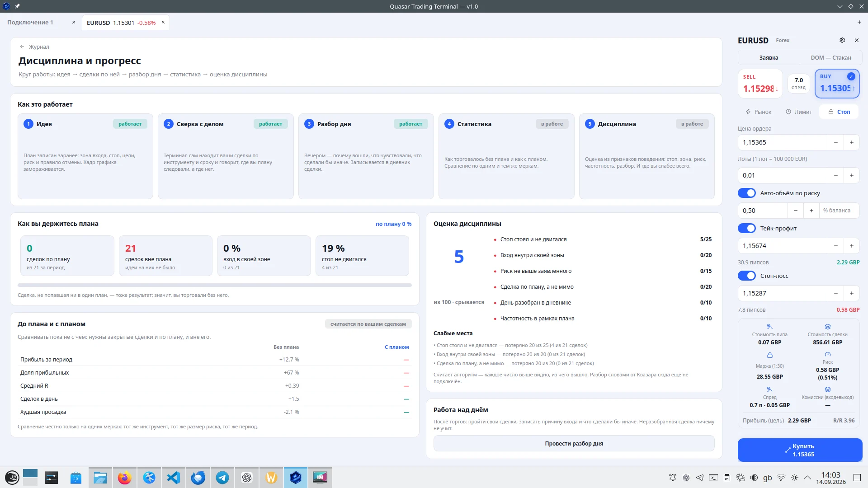The width and height of the screenshot is (868, 488).
Task: Select the Рынок order type
Action: click(x=759, y=112)
